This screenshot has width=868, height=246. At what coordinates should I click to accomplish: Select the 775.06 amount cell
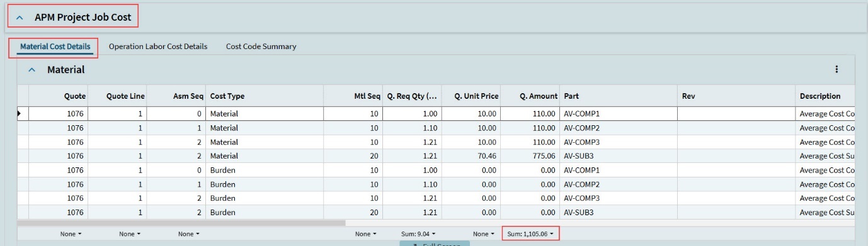pyautogui.click(x=530, y=156)
